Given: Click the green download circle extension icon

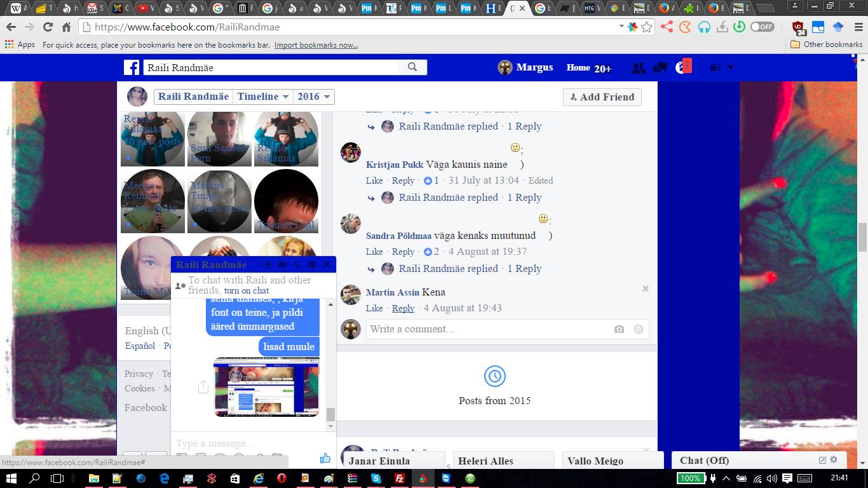Looking at the screenshot, I should pos(739,27).
